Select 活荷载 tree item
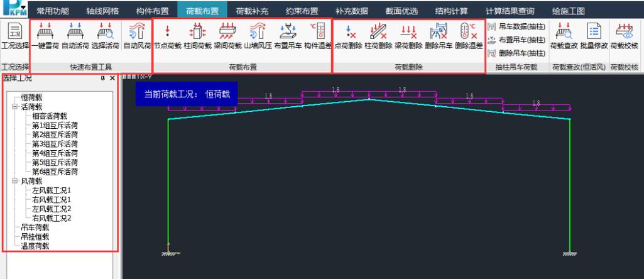This screenshot has height=279, width=644. coord(31,107)
